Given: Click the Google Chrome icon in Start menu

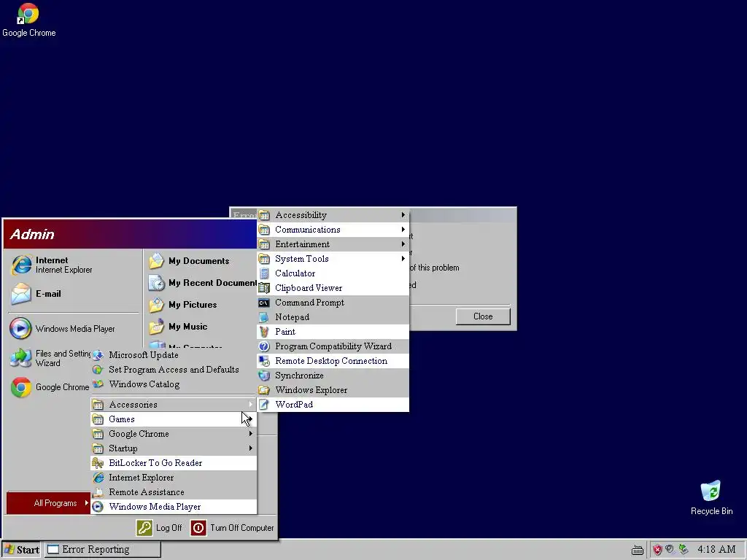Looking at the screenshot, I should [x=21, y=387].
